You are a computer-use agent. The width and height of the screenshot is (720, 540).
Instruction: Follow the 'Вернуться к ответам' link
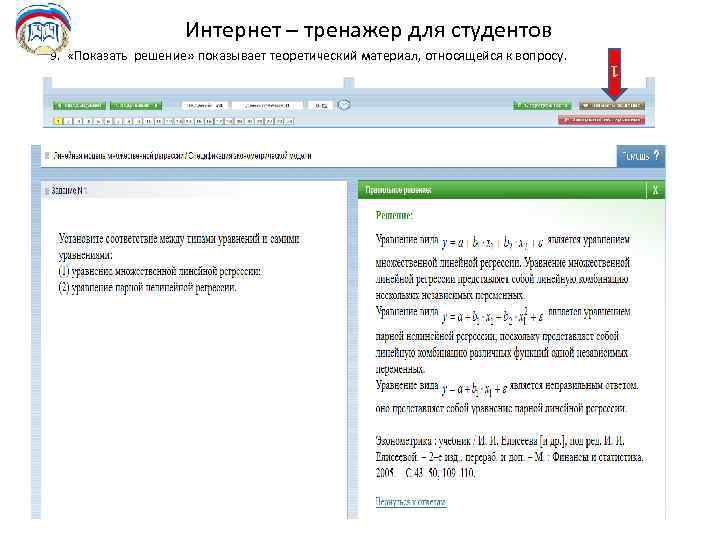point(411,501)
